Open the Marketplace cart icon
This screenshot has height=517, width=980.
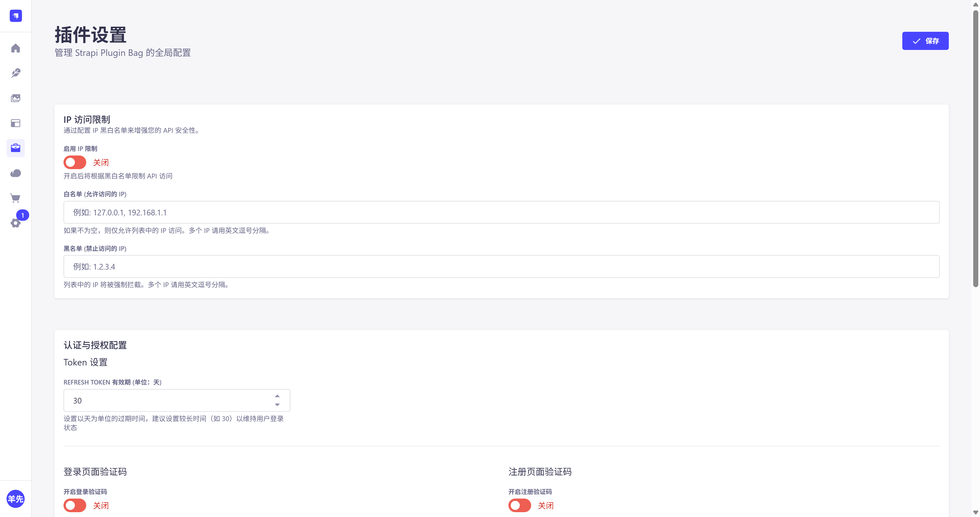[x=16, y=198]
